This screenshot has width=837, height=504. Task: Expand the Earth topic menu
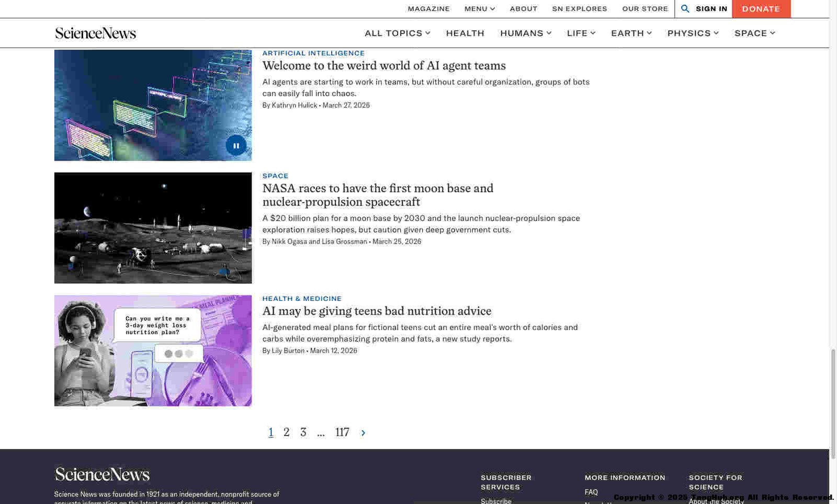pyautogui.click(x=631, y=33)
